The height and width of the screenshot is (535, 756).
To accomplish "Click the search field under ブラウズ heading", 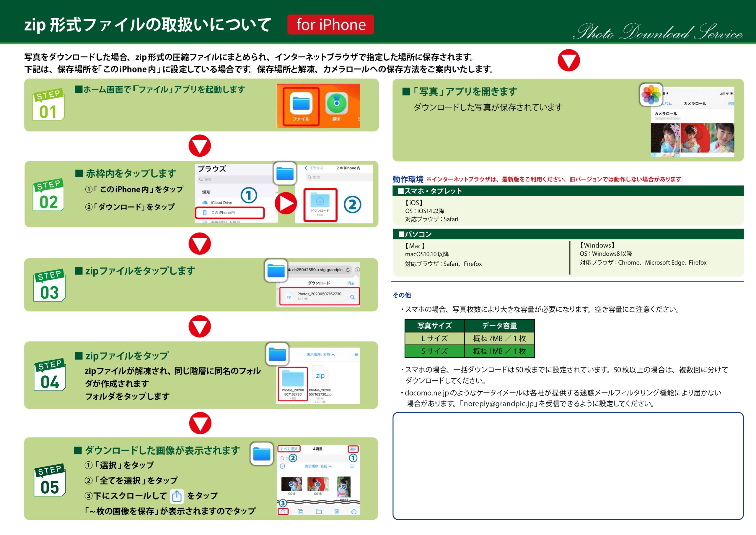I will (x=235, y=179).
